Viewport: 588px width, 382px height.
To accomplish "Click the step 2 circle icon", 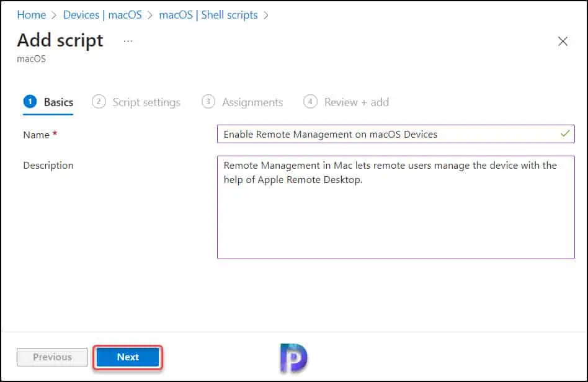I will [x=99, y=102].
